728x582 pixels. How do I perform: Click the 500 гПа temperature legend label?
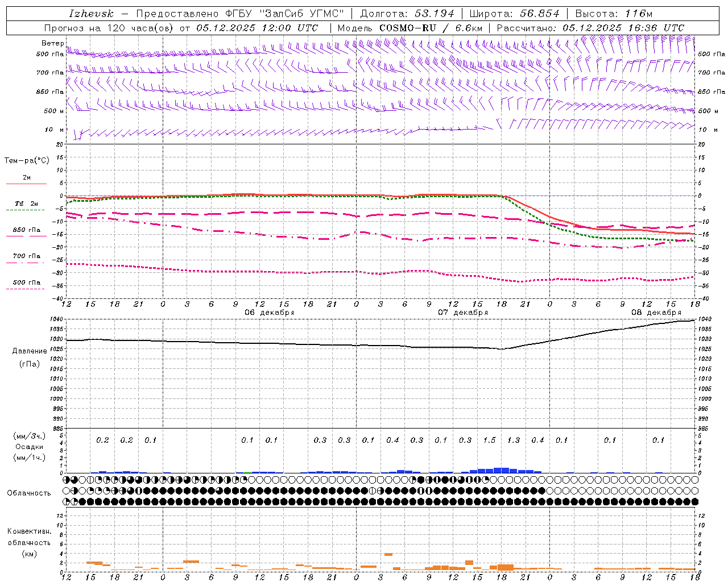(26, 282)
